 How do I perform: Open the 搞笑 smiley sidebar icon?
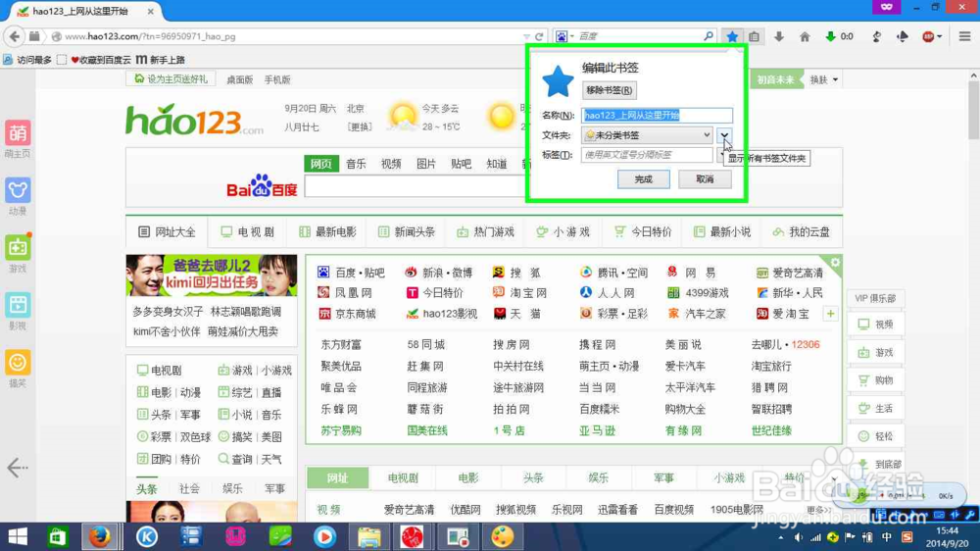[18, 363]
